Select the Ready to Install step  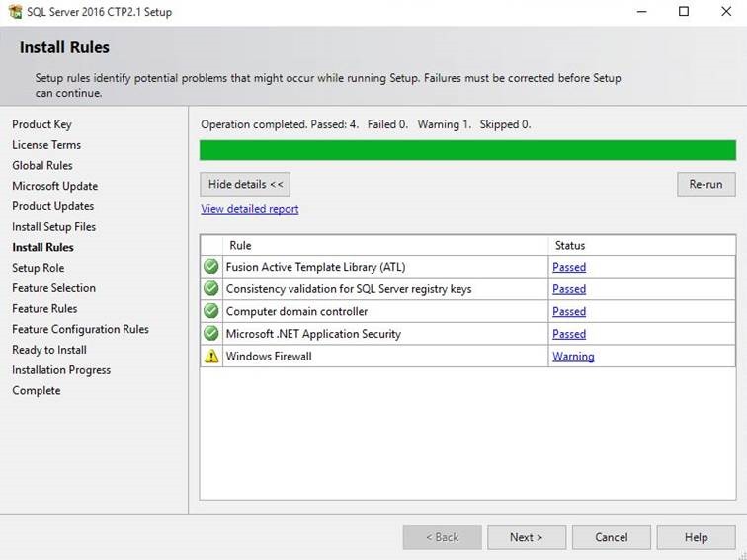[49, 350]
